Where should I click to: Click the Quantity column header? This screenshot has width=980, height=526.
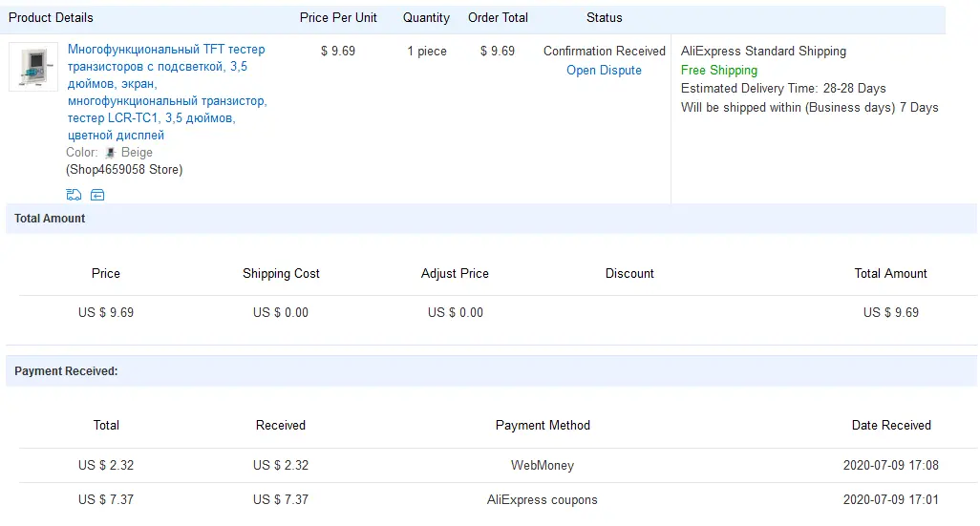[426, 18]
